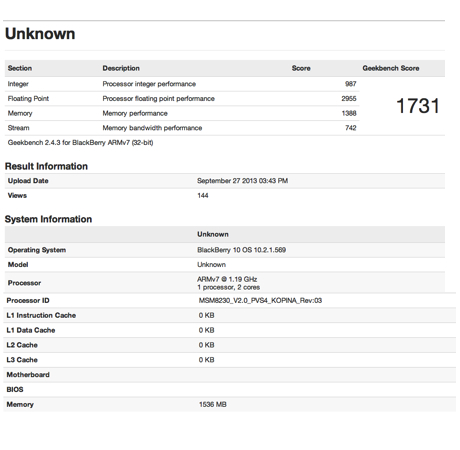Select the 'BIOS' row label
The height and width of the screenshot is (450, 460).
[x=15, y=390]
